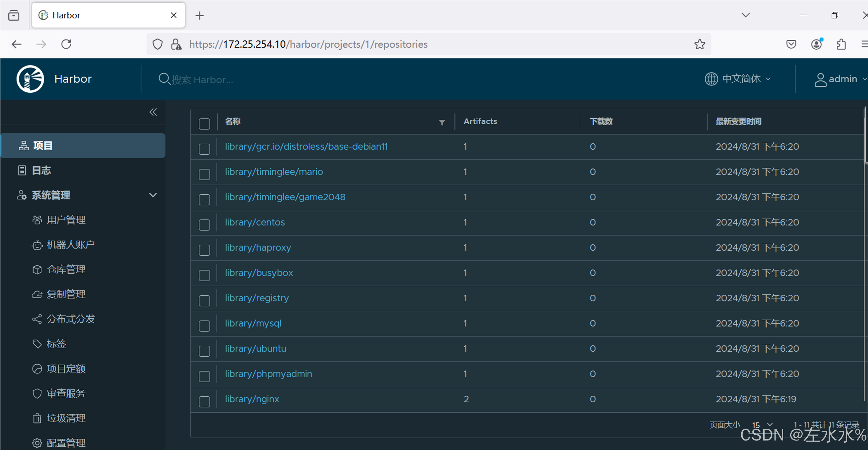The width and height of the screenshot is (868, 450).
Task: Open extensions puzzle icon
Action: pos(841,44)
